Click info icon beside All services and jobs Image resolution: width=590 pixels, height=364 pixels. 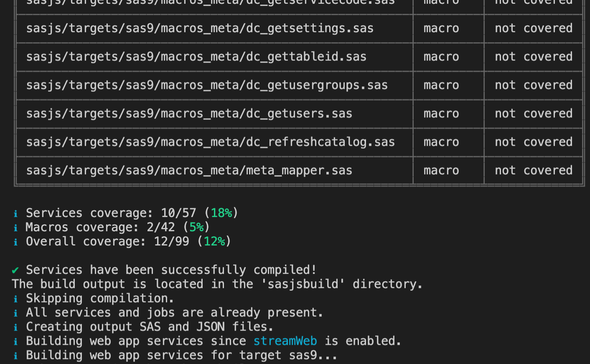coord(15,313)
